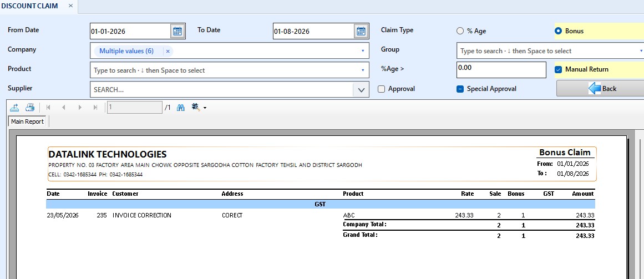Screen dimensions: 644x279
Task: Click the Company Total label
Action: pyautogui.click(x=365, y=224)
